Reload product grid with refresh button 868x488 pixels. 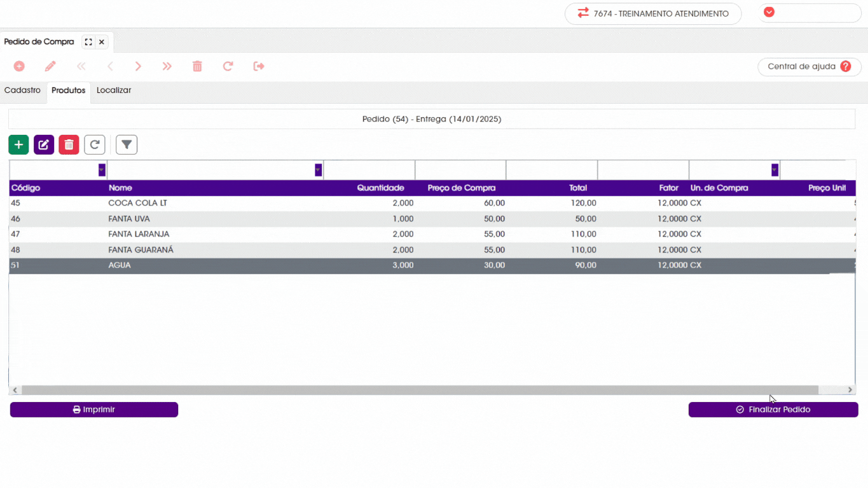click(x=95, y=145)
